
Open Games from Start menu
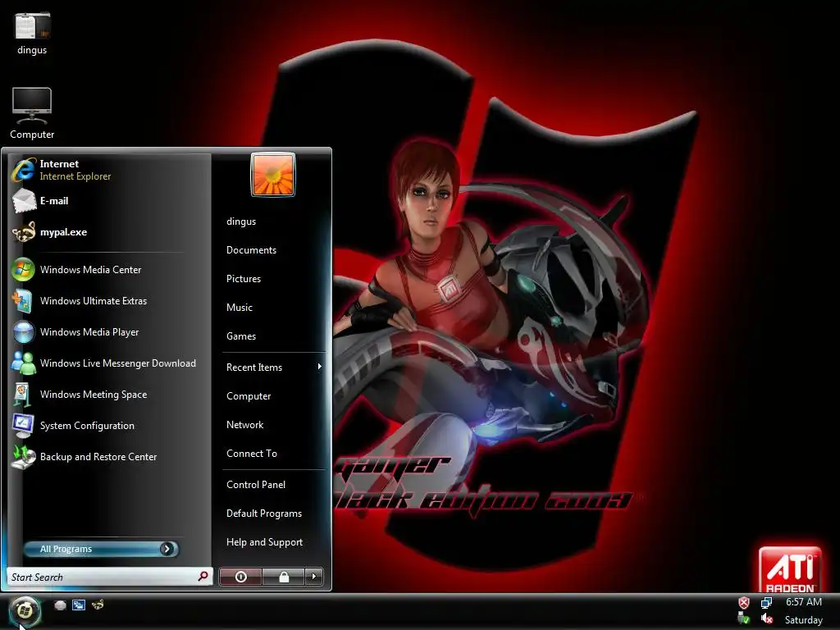point(241,336)
